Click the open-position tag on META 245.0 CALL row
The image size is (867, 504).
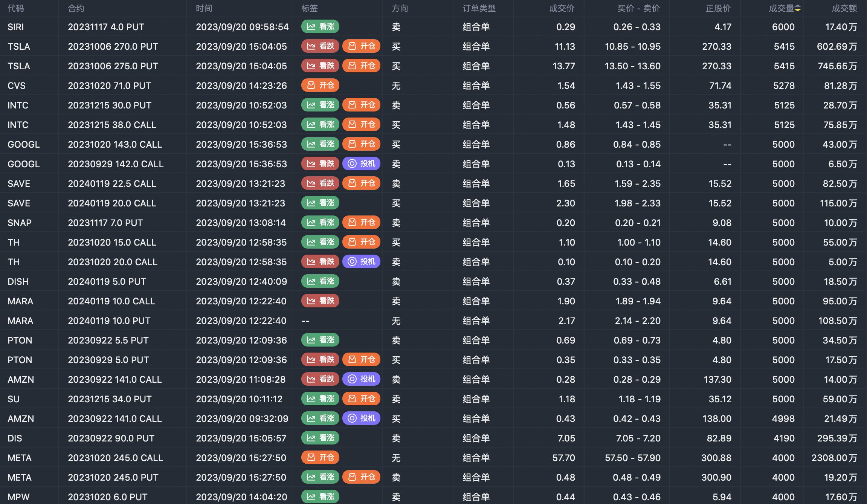point(320,458)
